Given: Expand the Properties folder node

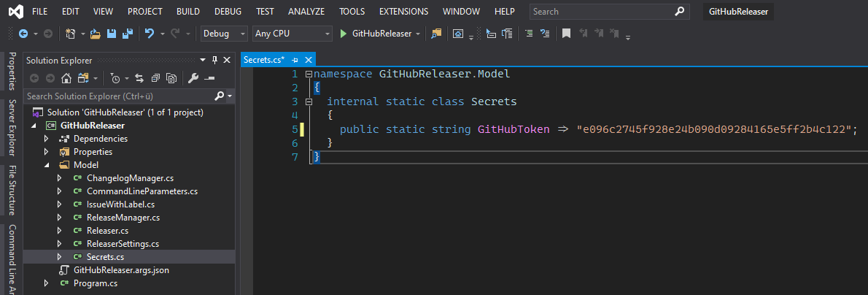Looking at the screenshot, I should coord(47,152).
